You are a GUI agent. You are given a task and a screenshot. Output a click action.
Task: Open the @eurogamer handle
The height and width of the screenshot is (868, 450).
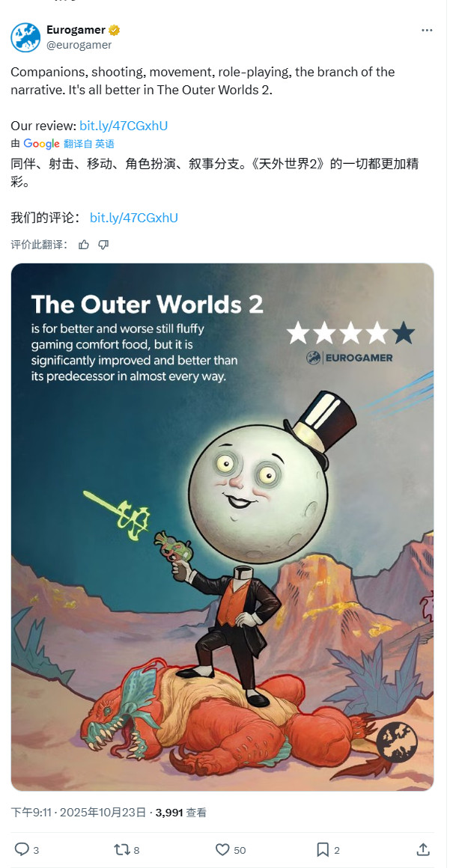click(79, 46)
